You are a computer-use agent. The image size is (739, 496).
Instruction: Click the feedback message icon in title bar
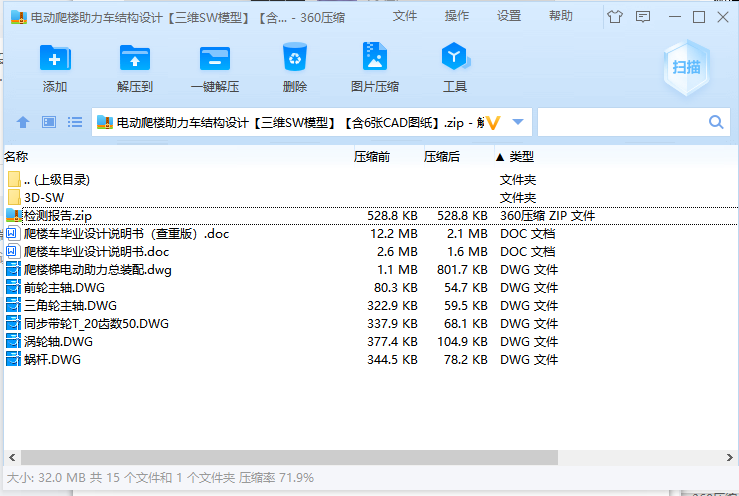tap(643, 17)
